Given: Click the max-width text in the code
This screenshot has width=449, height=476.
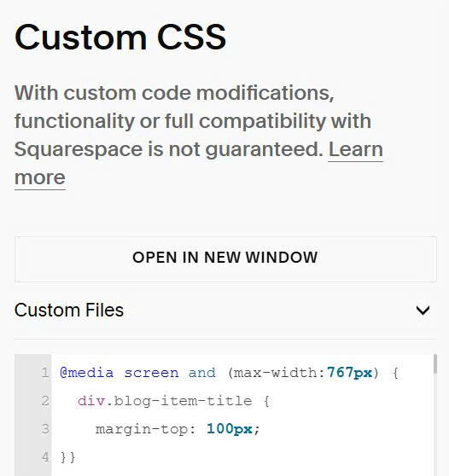Looking at the screenshot, I should point(277,373).
